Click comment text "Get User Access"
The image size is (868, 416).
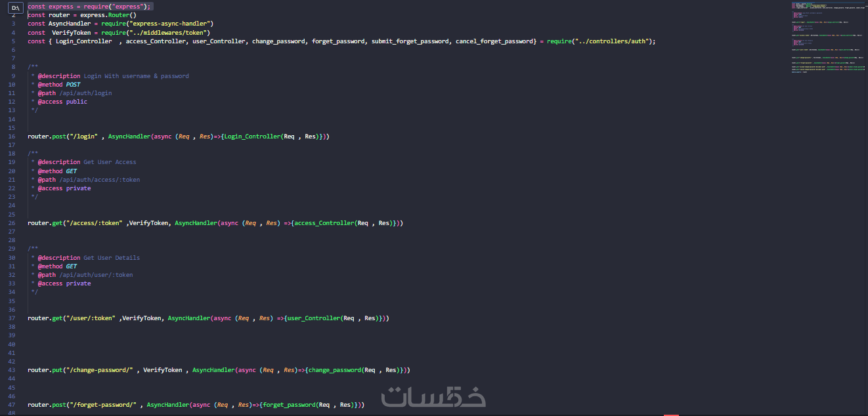(x=110, y=162)
